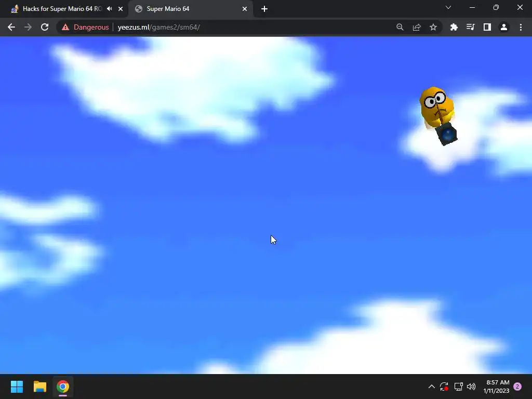Click the Chrome taskbar icon
532x399 pixels.
click(x=63, y=387)
